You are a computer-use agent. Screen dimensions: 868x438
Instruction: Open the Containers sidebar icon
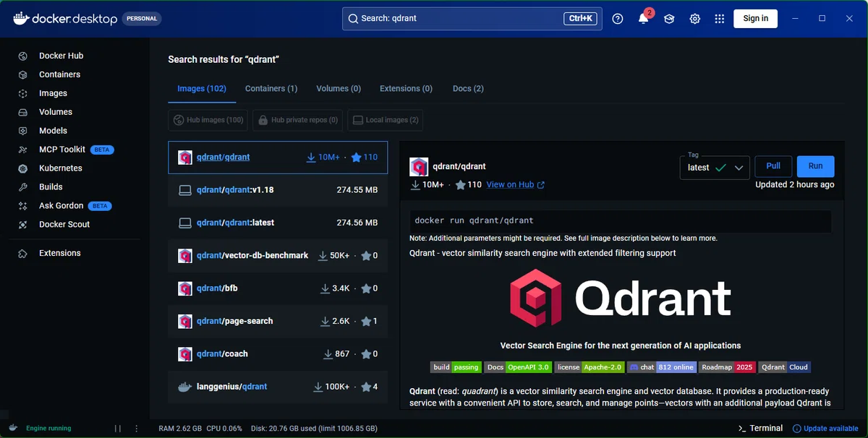pyautogui.click(x=23, y=74)
